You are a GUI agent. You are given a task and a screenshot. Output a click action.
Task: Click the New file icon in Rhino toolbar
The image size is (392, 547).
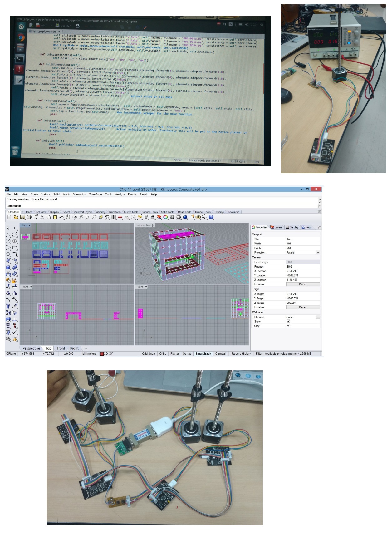click(x=10, y=217)
